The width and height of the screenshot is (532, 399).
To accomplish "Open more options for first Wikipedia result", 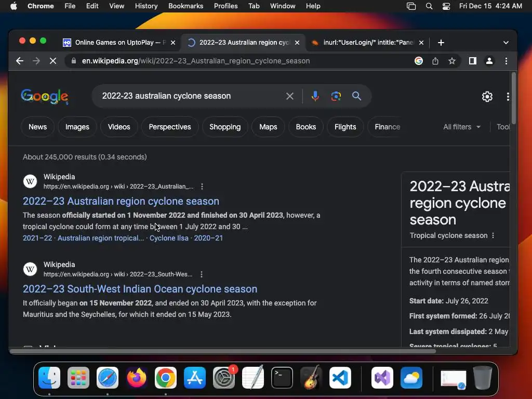I will [x=202, y=187].
